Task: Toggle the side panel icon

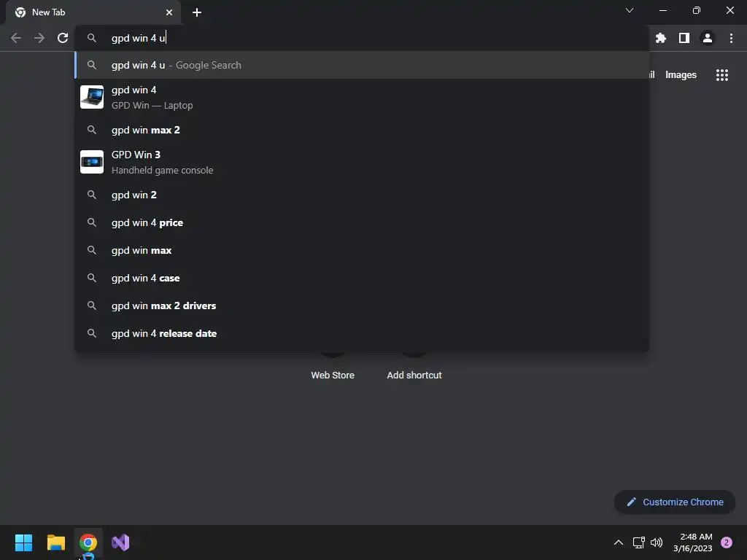Action: [684, 38]
